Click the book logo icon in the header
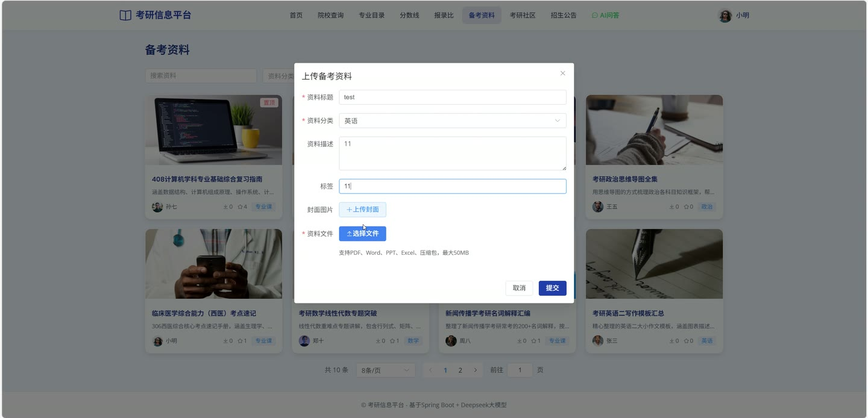Viewport: 868px width, 418px height. click(x=125, y=16)
